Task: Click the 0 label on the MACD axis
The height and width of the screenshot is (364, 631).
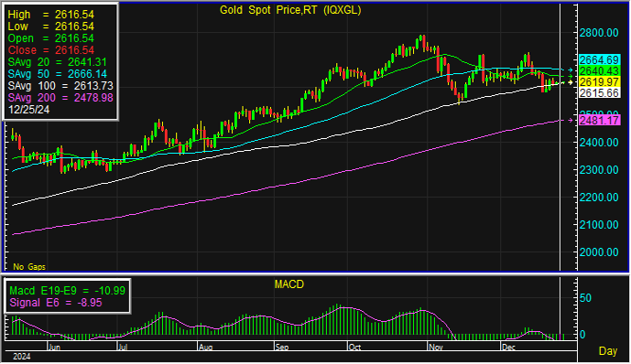Action: click(x=582, y=334)
